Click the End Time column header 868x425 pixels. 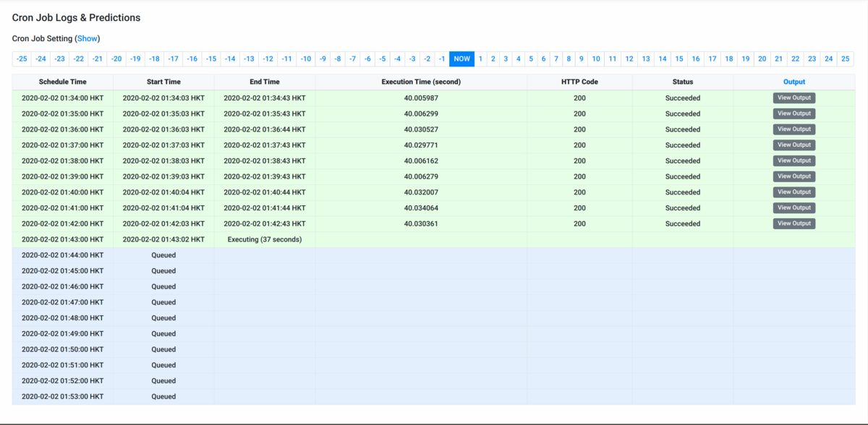click(x=265, y=82)
